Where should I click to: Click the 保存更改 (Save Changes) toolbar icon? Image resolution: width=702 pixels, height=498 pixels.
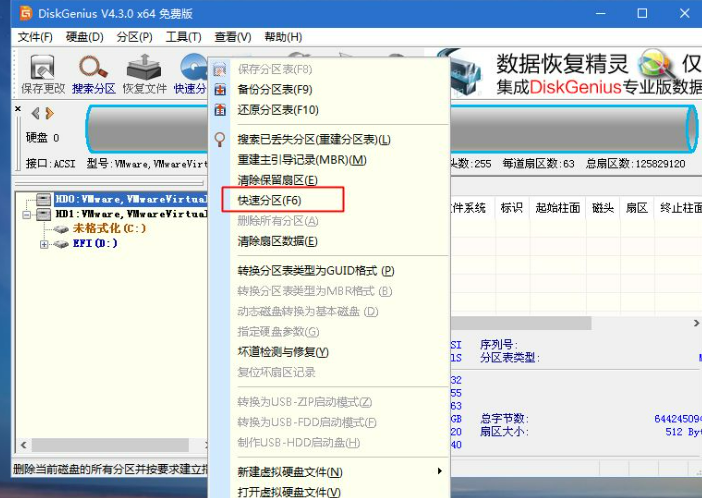point(42,70)
